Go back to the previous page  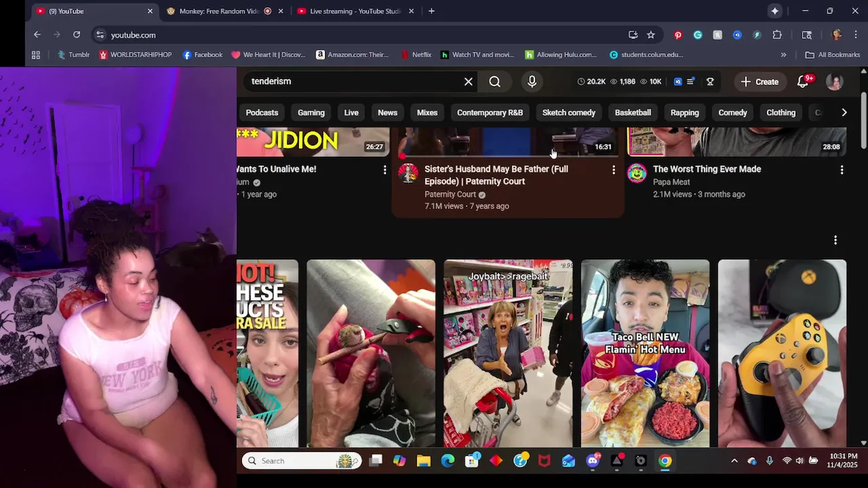pyautogui.click(x=37, y=35)
